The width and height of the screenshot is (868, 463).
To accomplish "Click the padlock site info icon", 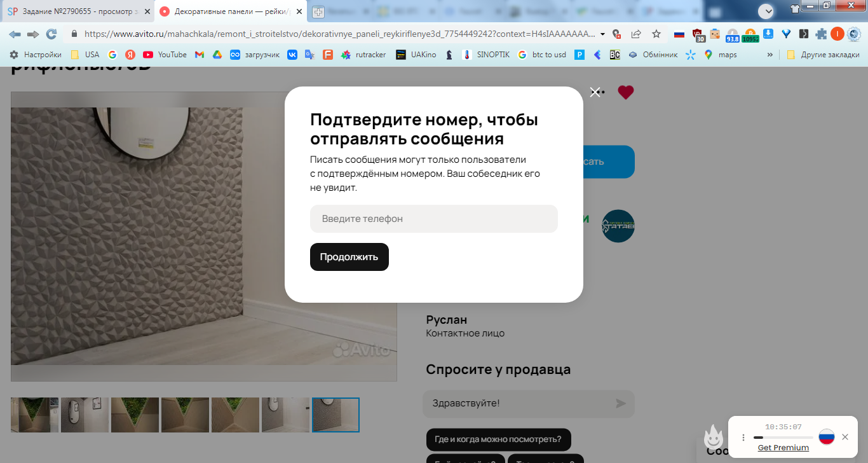I will pyautogui.click(x=74, y=34).
